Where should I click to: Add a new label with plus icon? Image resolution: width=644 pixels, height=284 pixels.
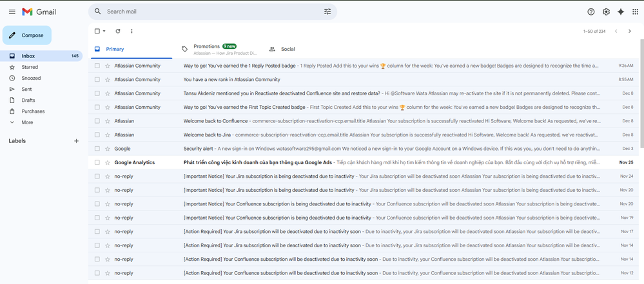point(76,141)
